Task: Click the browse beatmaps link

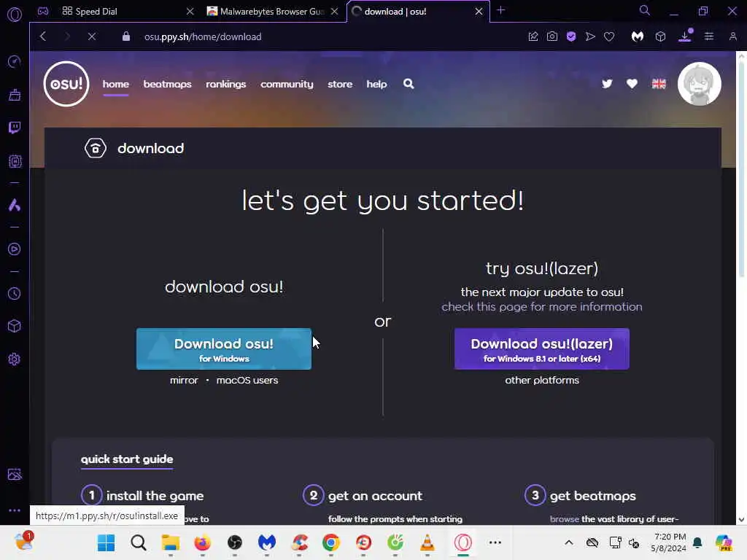Action: coord(565,518)
